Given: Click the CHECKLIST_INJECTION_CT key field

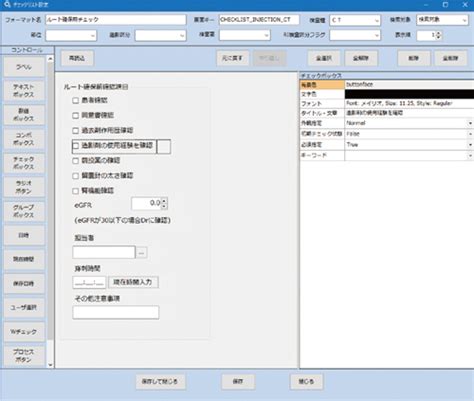Looking at the screenshot, I should tap(259, 20).
